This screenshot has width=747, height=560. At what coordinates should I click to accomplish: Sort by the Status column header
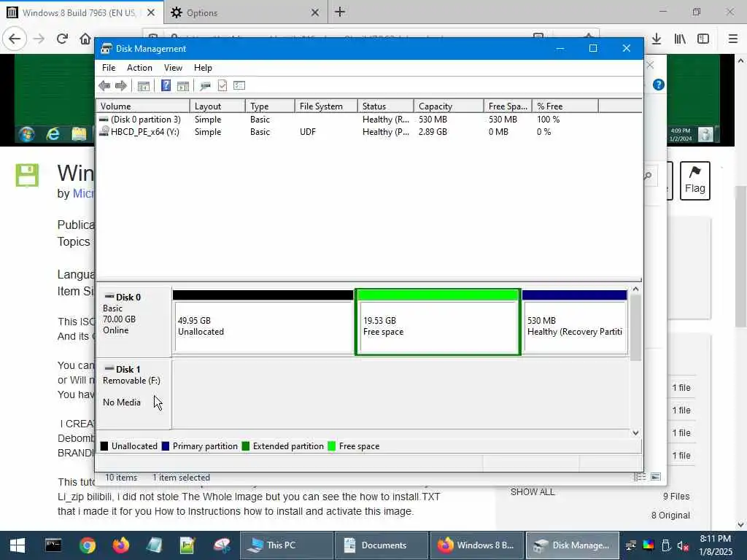coord(385,106)
